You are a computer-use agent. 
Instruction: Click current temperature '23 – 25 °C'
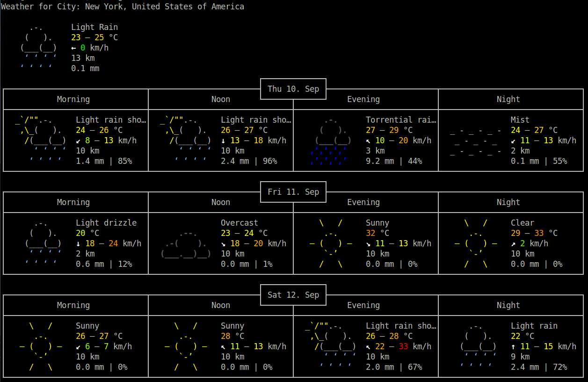94,37
